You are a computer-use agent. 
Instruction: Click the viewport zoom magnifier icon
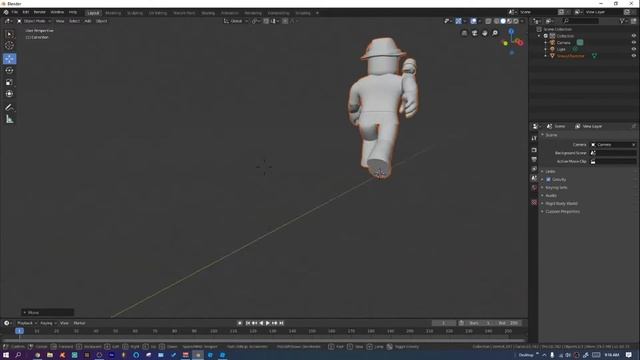[x=495, y=33]
